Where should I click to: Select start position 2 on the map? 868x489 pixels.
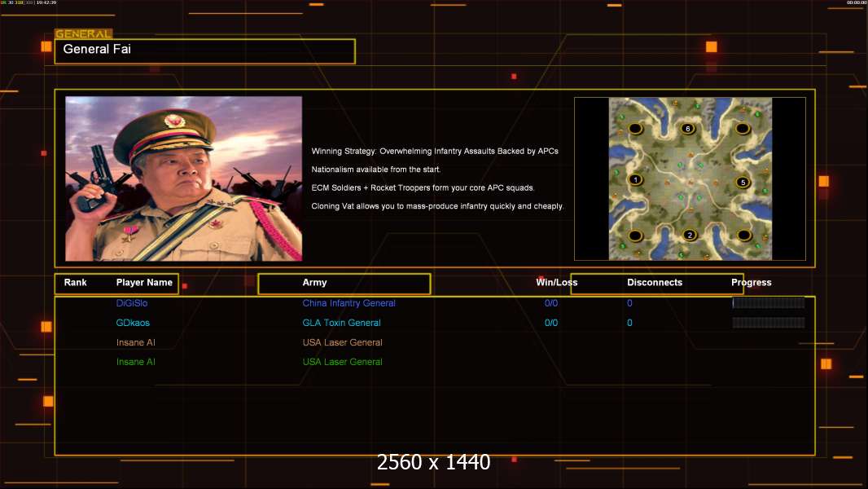tap(690, 236)
